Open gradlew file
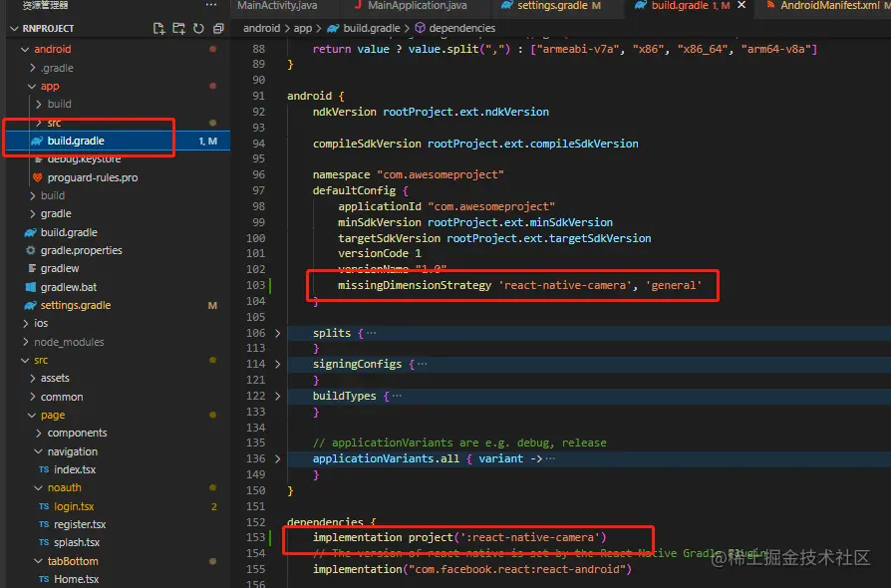 tap(60, 268)
